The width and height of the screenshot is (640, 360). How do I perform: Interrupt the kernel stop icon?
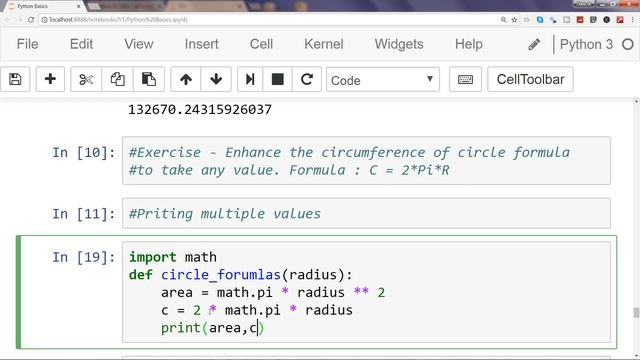pyautogui.click(x=278, y=79)
